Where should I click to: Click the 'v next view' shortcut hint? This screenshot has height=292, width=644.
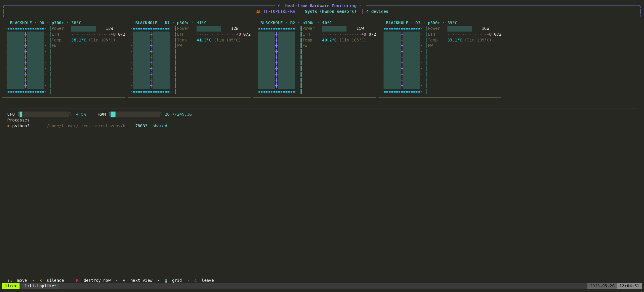(138, 280)
